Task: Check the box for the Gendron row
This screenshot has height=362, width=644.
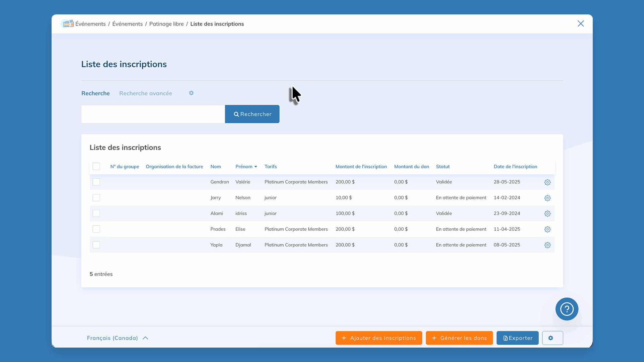Action: [96, 182]
